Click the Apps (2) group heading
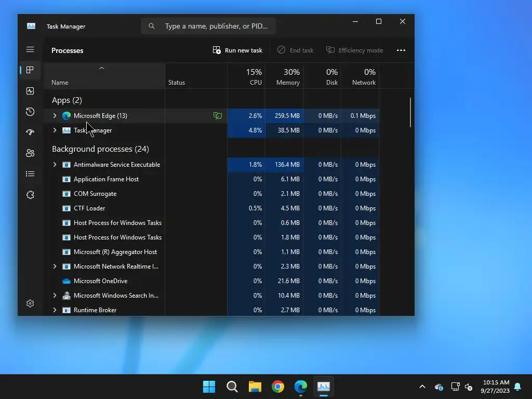 [x=67, y=100]
